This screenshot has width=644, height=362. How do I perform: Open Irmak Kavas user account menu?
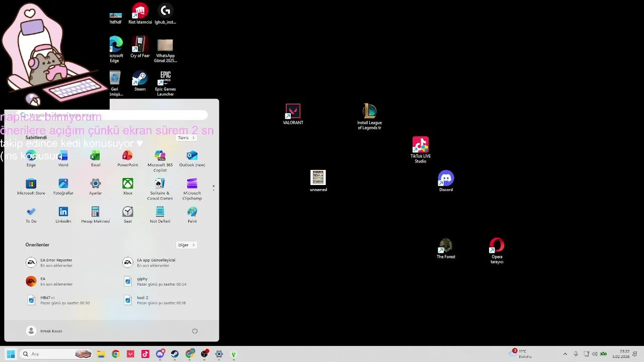coord(44,331)
